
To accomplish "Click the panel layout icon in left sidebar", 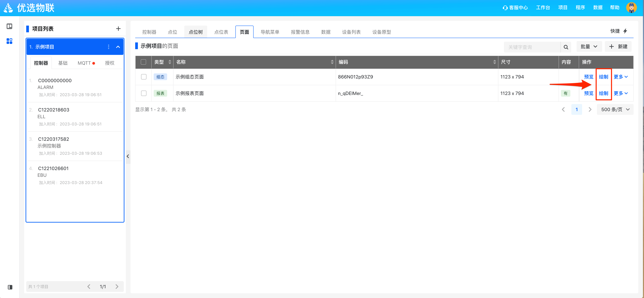I will point(9,26).
